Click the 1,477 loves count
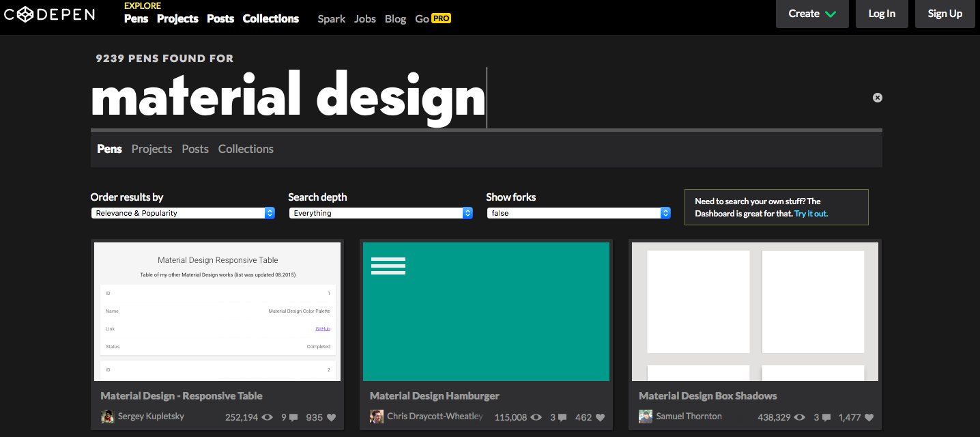This screenshot has height=437, width=980. (x=848, y=417)
